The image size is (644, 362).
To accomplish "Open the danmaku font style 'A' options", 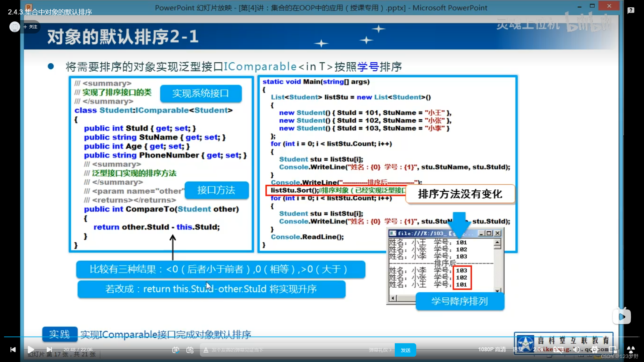I will click(x=206, y=350).
